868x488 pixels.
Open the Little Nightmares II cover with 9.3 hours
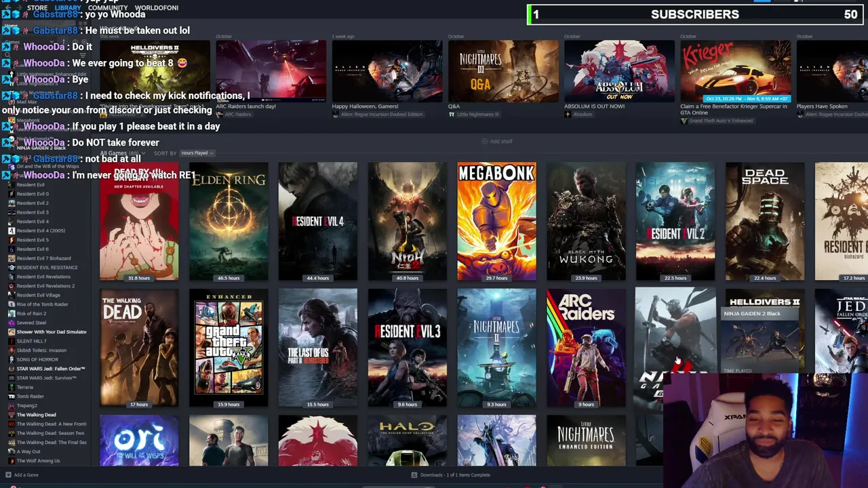pos(496,348)
